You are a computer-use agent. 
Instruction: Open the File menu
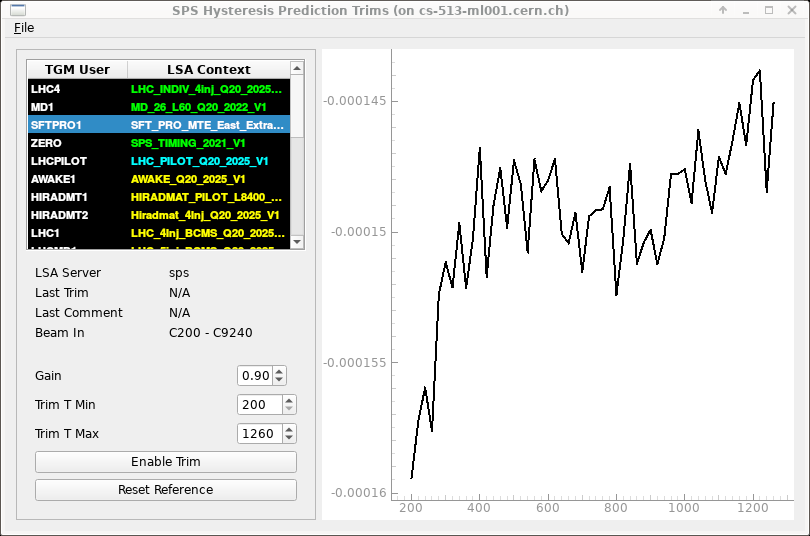[24, 28]
